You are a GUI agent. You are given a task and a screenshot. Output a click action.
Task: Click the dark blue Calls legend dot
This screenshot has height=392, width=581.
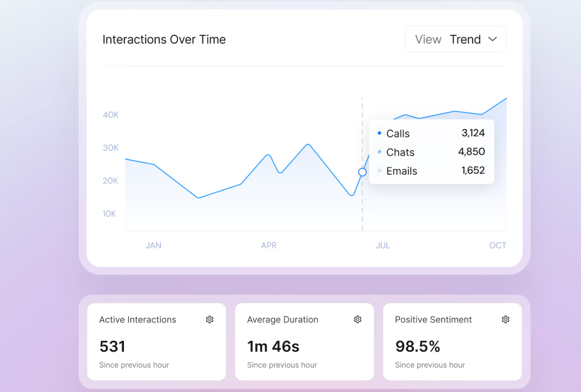point(379,133)
